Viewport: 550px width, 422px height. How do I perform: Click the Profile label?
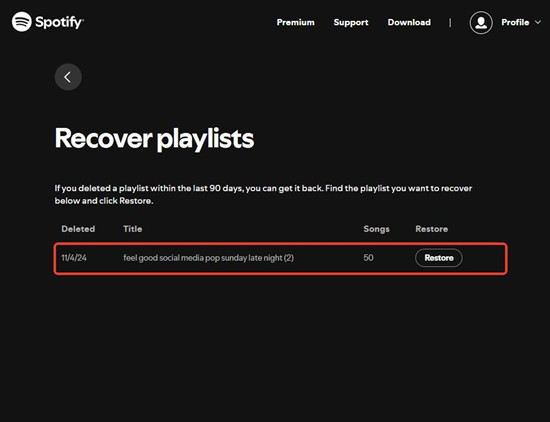pos(515,22)
